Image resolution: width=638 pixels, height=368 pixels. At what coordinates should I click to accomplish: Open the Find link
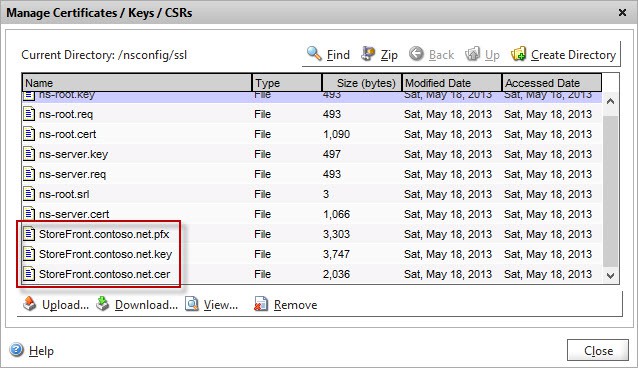point(338,55)
